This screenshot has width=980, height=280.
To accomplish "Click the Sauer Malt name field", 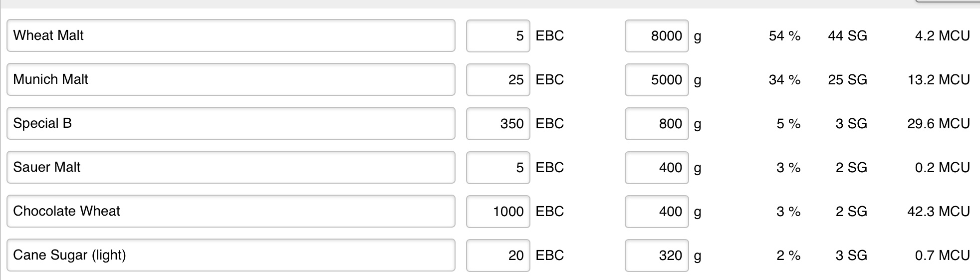I will pyautogui.click(x=231, y=167).
